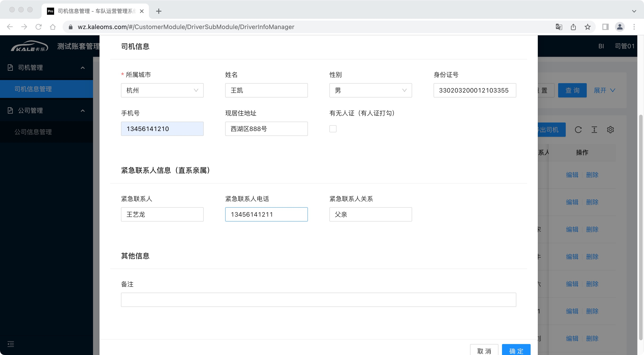Click the share icon in the address bar
Viewport: 644px width, 355px height.
[x=573, y=27]
